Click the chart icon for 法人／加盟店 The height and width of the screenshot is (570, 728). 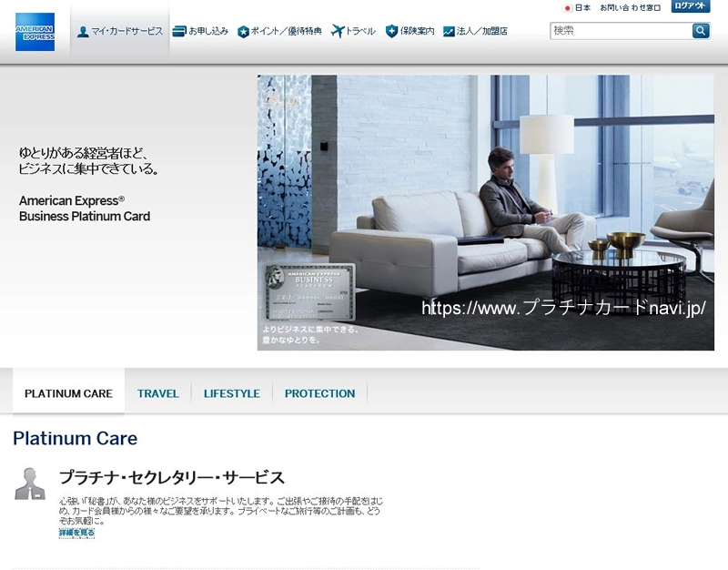pyautogui.click(x=449, y=32)
